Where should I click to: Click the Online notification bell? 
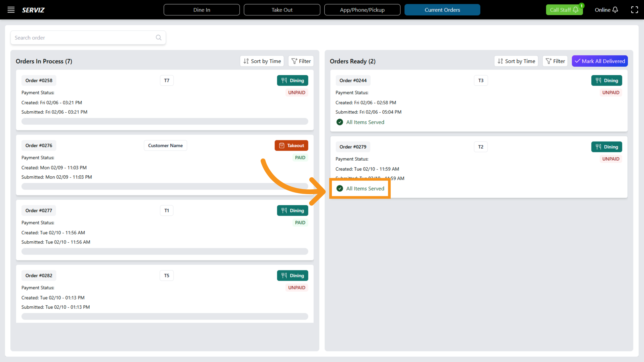[615, 10]
